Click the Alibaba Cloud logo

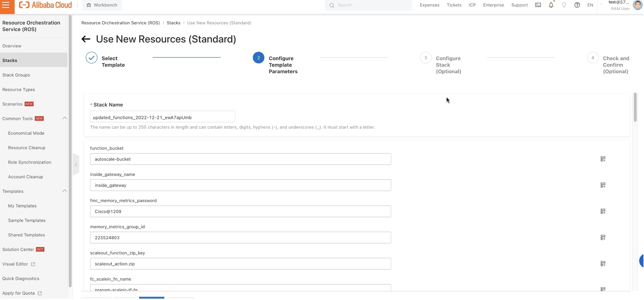[x=45, y=5]
